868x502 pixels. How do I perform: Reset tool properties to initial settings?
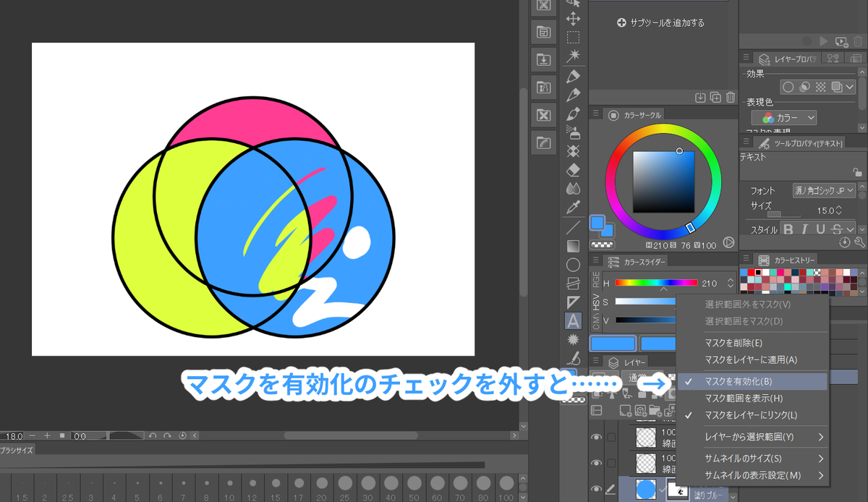click(846, 243)
